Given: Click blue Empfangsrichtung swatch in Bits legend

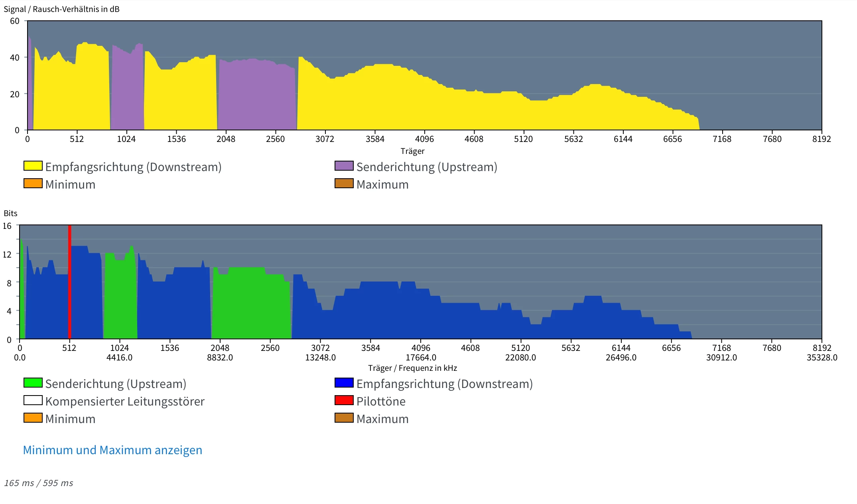Looking at the screenshot, I should (x=344, y=383).
